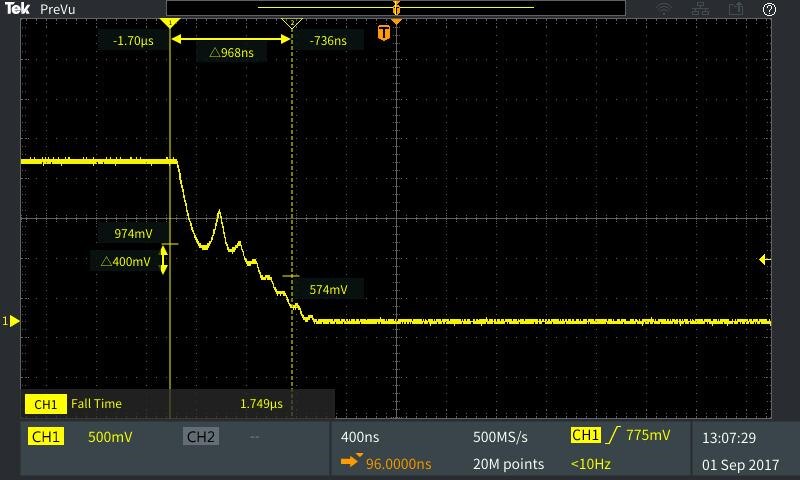Click the △968ns delta time readout
This screenshot has width=800, height=480.
231,53
